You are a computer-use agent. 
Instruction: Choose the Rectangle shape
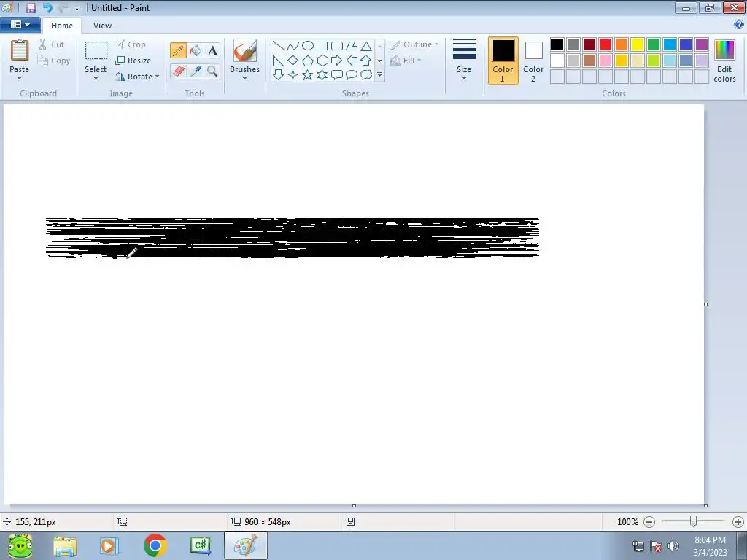pos(322,46)
